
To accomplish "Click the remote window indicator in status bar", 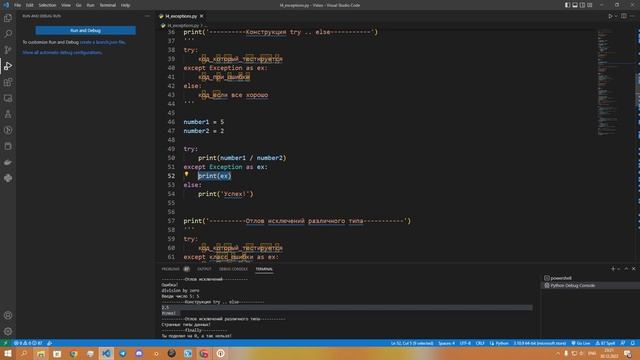I will 5,343.
